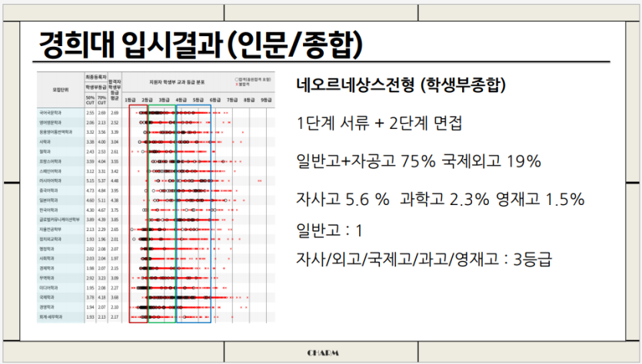The height and width of the screenshot is (364, 642).
Task: Select the 영어영문학과 row label
Action: tap(51, 122)
